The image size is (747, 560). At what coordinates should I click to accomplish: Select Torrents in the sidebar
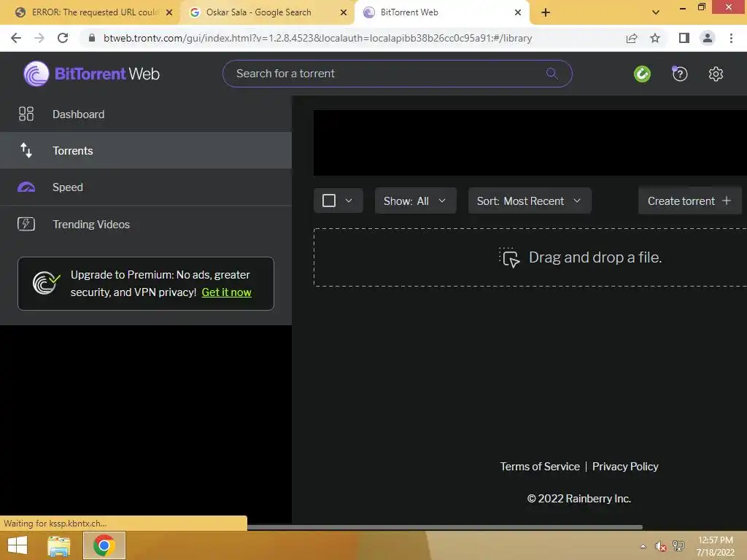(x=146, y=150)
